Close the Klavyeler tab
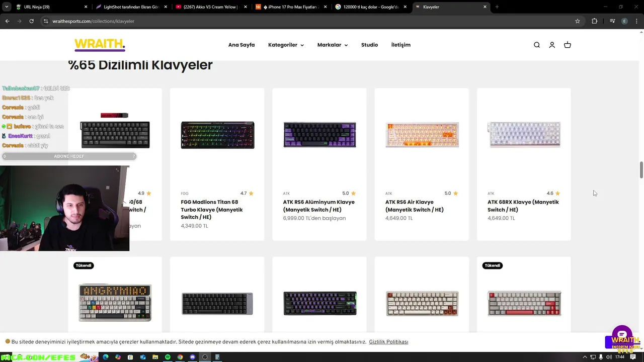The image size is (644, 362). tap(485, 7)
